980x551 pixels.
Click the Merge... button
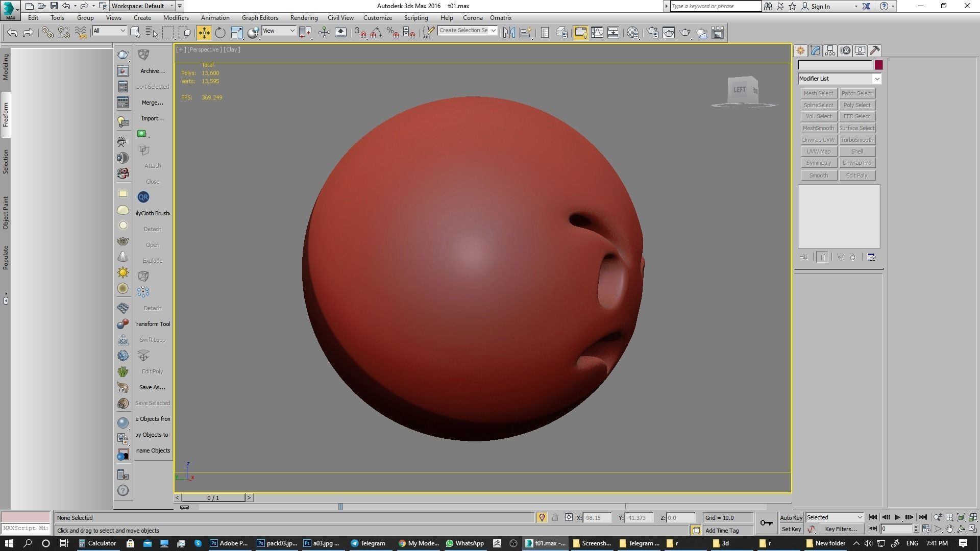click(x=152, y=103)
